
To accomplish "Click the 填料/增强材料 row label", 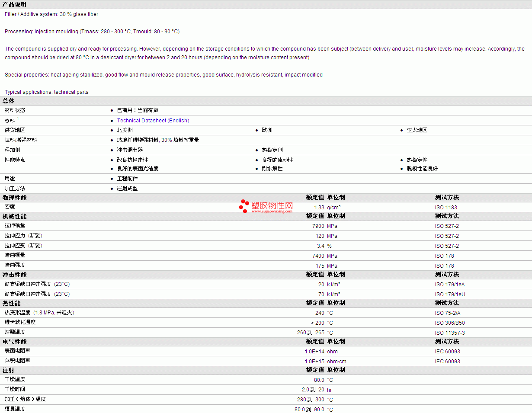I will coord(21,140).
